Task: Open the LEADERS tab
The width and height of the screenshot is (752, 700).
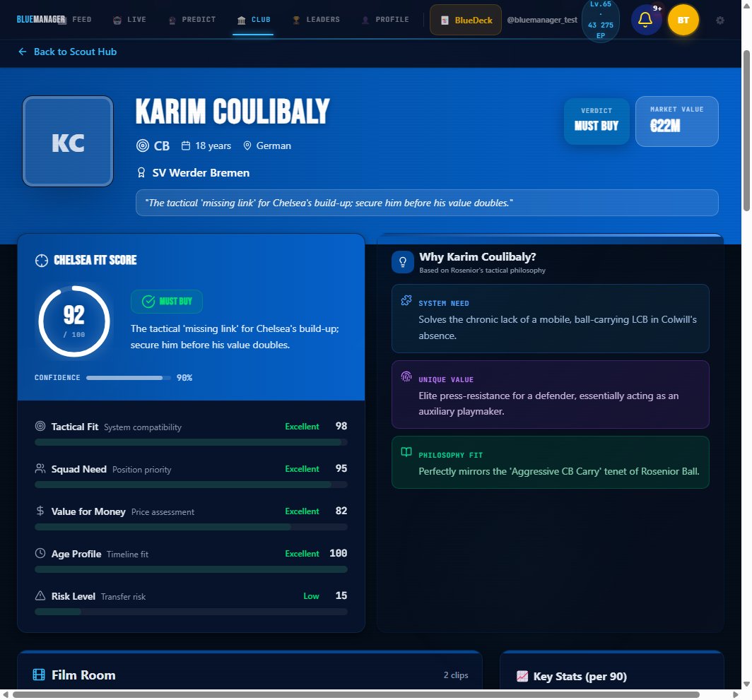Action: [x=316, y=20]
